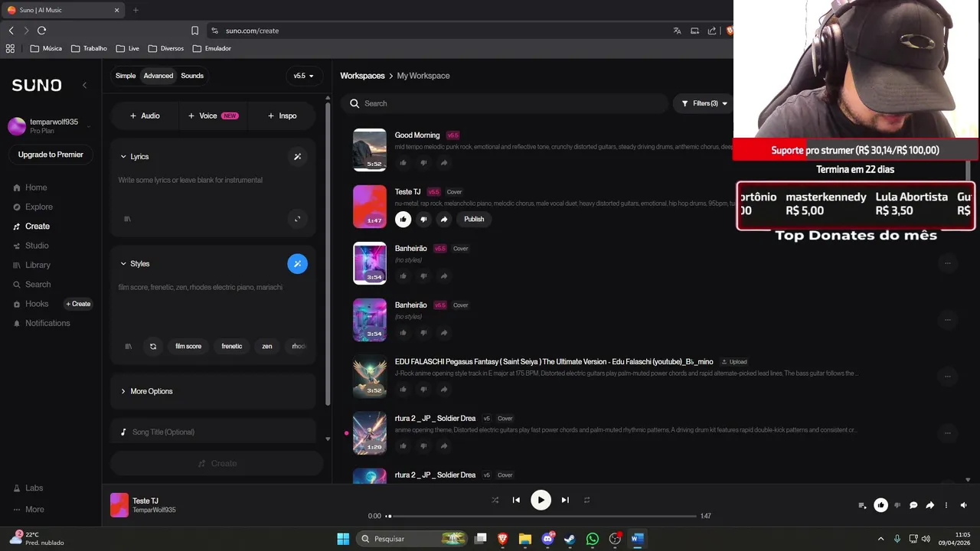Screen dimensions: 980x551
Task: Open saved styles library icon in Styles panel
Action: pos(128,346)
